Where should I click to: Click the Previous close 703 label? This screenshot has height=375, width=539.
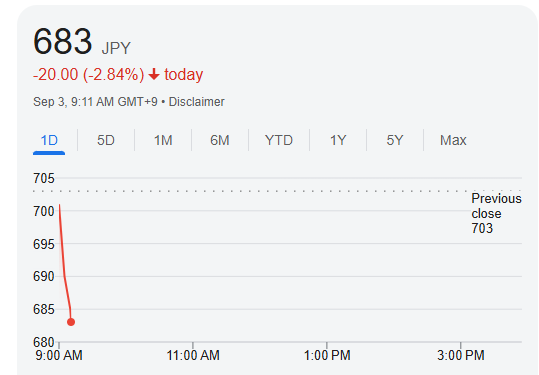point(496,213)
